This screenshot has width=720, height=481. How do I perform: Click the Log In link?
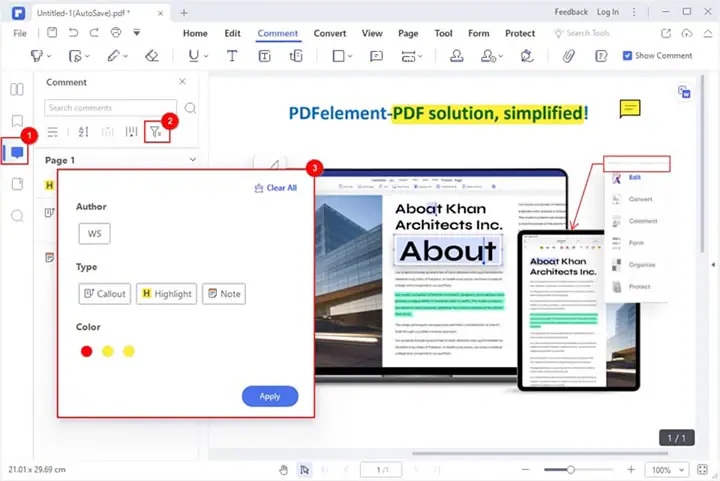click(x=608, y=12)
